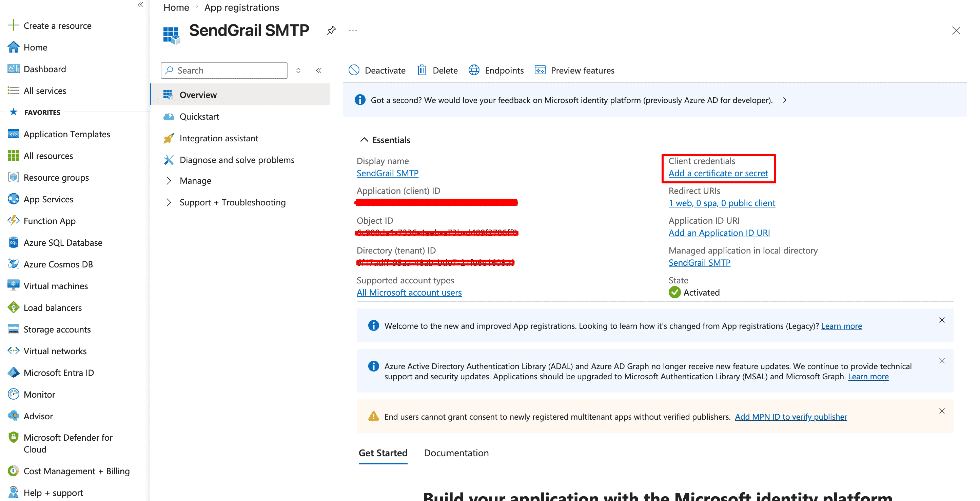
Task: Click the All resources grid icon
Action: point(13,156)
